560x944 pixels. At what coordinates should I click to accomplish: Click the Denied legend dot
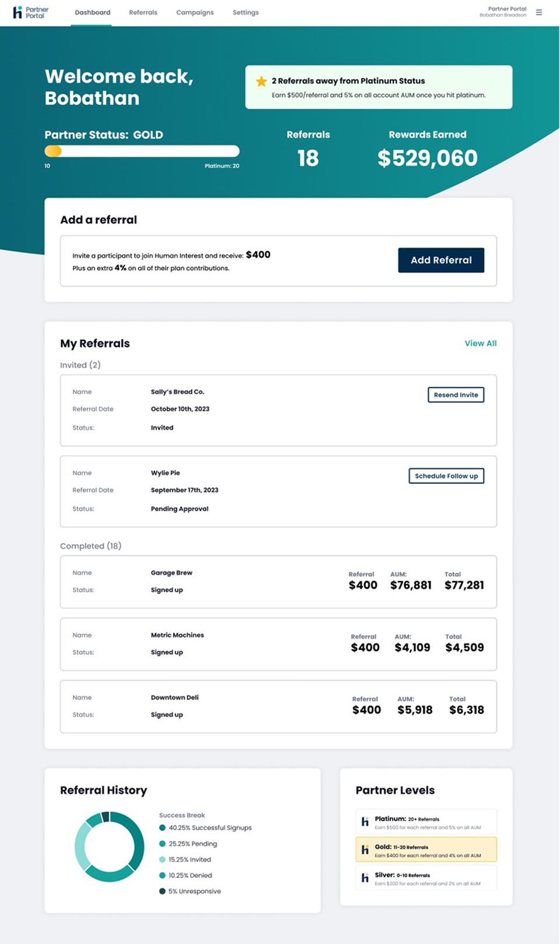(163, 875)
